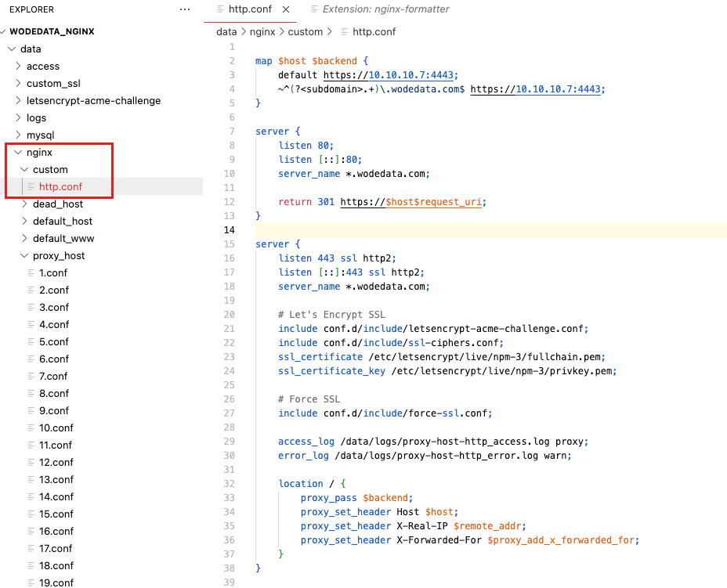Close the http.conf editor tab
727x588 pixels.
286,9
